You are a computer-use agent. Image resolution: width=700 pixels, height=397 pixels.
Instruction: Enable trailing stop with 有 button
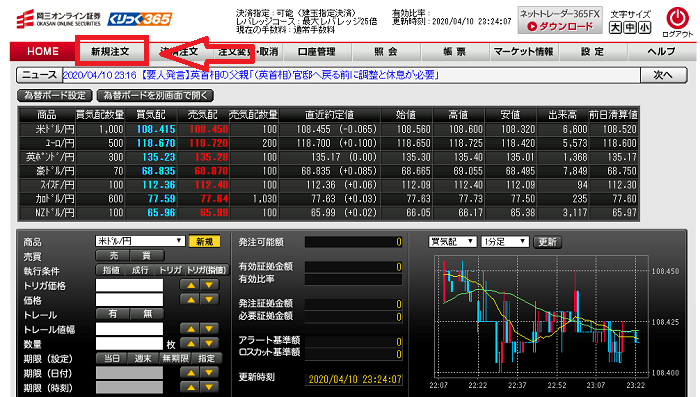tap(113, 314)
